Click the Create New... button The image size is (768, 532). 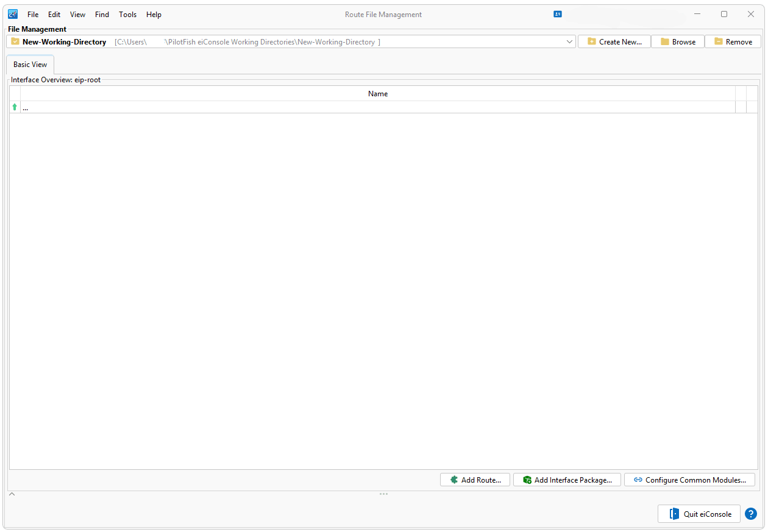click(614, 41)
